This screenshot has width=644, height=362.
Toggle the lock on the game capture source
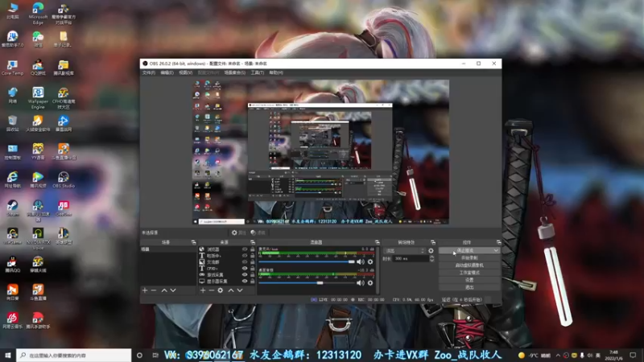click(x=252, y=274)
